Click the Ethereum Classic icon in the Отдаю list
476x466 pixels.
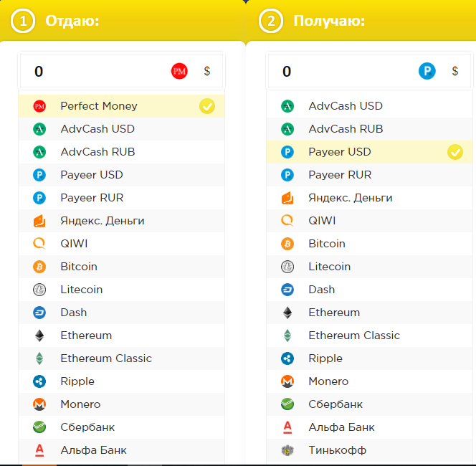(x=39, y=358)
